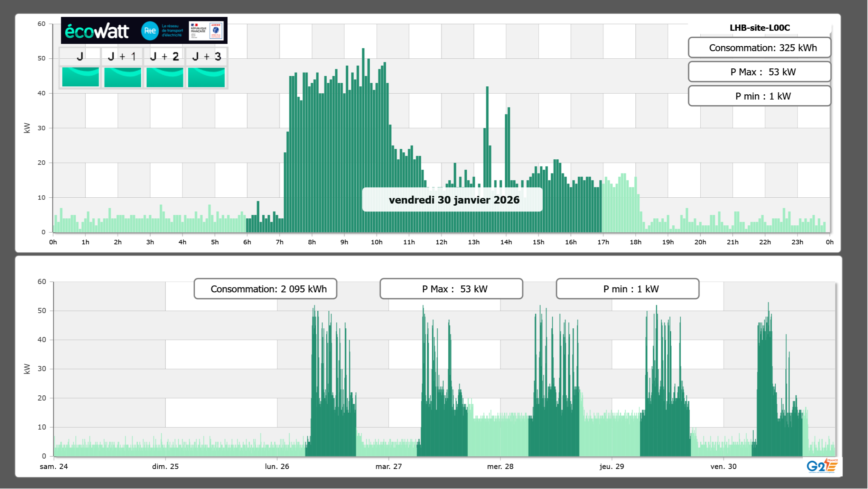Click the LHB-site-L00C site title

pyautogui.click(x=759, y=28)
